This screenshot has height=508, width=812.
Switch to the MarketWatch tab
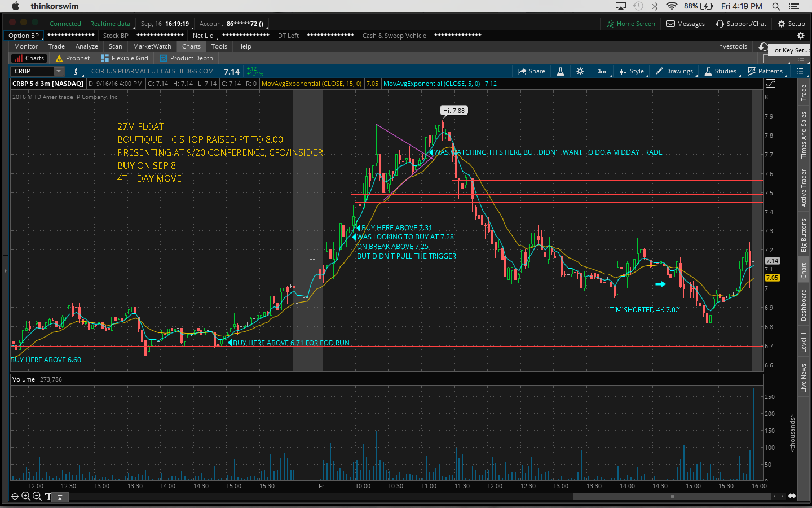(x=152, y=46)
